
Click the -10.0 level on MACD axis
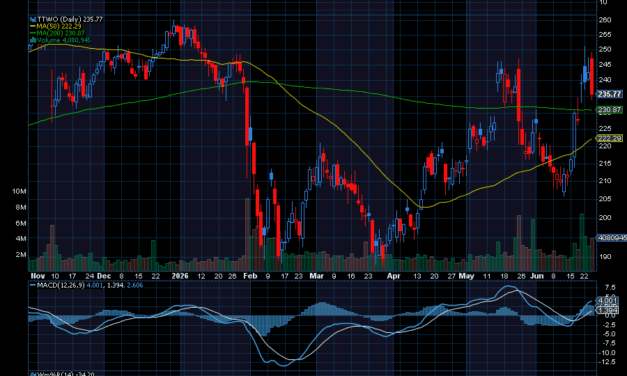(607, 352)
